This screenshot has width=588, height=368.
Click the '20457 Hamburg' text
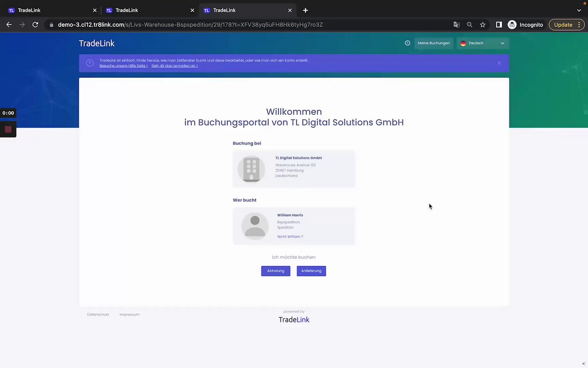[x=289, y=170]
